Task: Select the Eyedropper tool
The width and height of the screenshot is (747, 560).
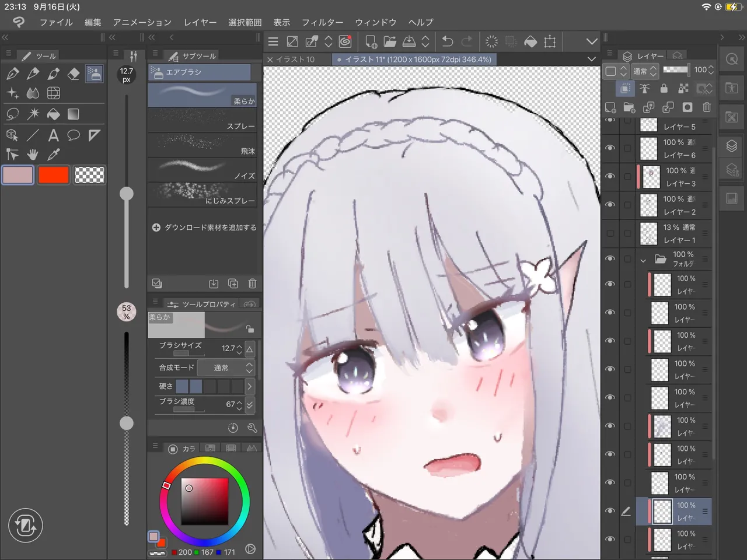Action: point(53,155)
